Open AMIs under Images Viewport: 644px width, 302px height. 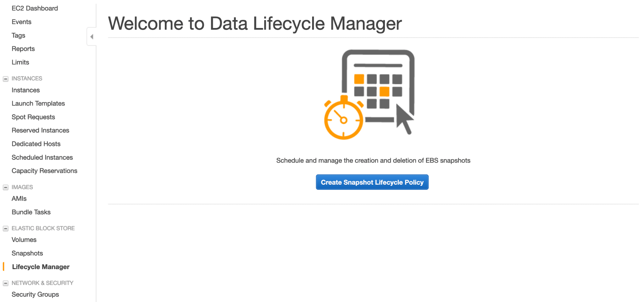point(19,199)
